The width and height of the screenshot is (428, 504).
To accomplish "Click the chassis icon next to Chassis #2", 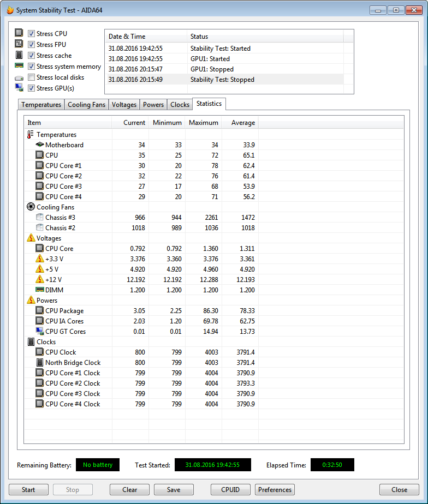I will (40, 227).
